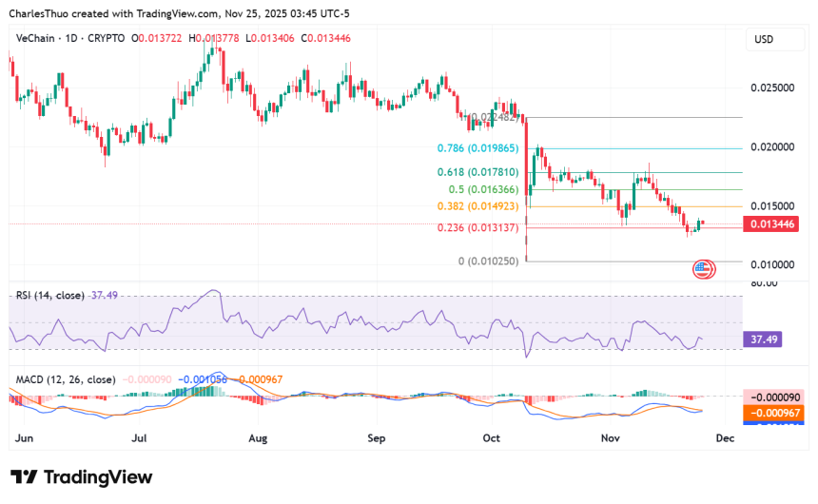Click the -0.000090 MACD histogram badge
Viewport: 818px width, 504px height.
(x=770, y=397)
